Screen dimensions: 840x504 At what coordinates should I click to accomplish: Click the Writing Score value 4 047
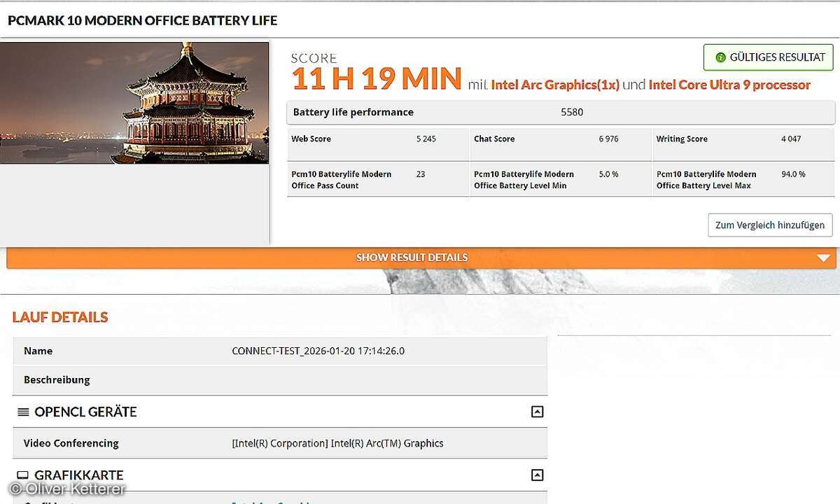click(x=791, y=139)
